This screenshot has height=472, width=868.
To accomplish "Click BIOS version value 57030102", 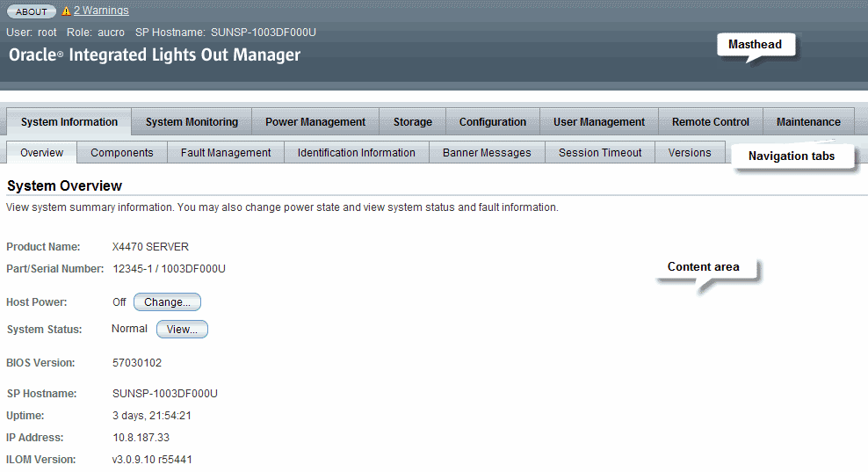I will 137,363.
